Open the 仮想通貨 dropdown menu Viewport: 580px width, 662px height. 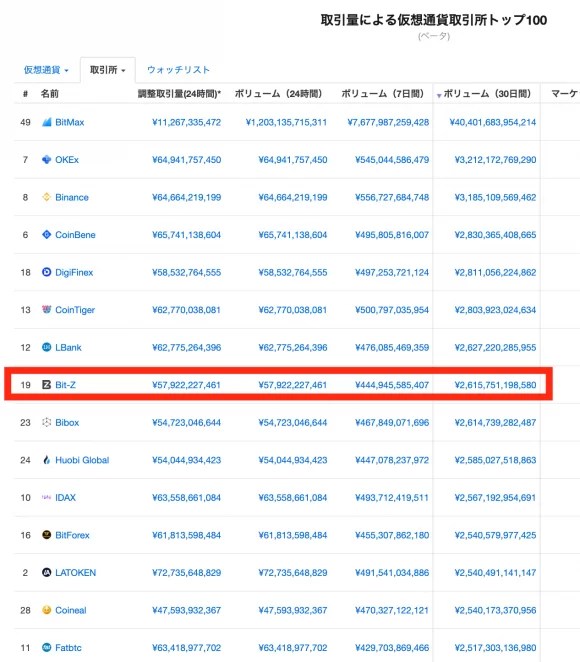pos(46,70)
